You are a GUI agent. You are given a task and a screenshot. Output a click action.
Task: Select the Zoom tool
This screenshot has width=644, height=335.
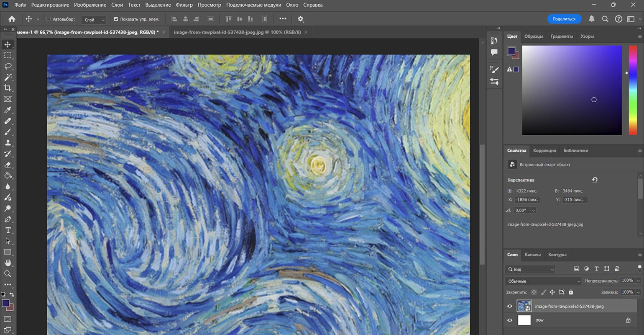pyautogui.click(x=8, y=273)
